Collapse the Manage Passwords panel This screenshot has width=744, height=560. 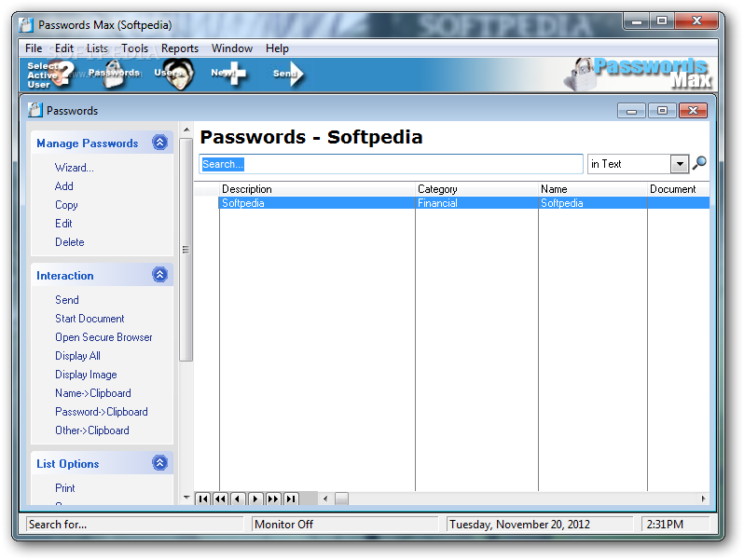[160, 143]
